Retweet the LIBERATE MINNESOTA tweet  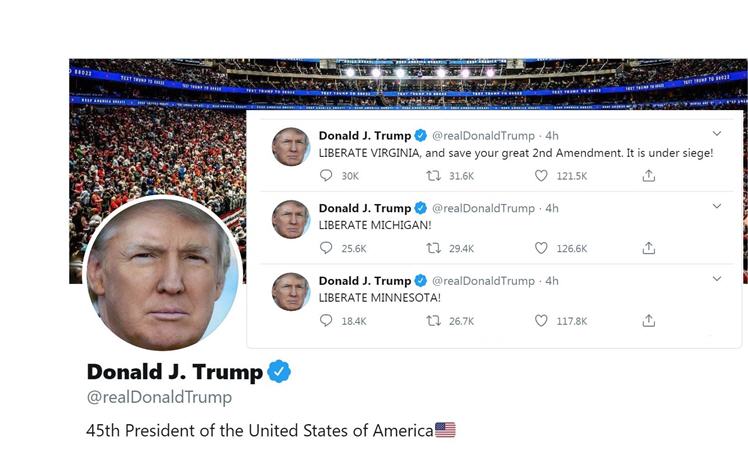point(433,321)
